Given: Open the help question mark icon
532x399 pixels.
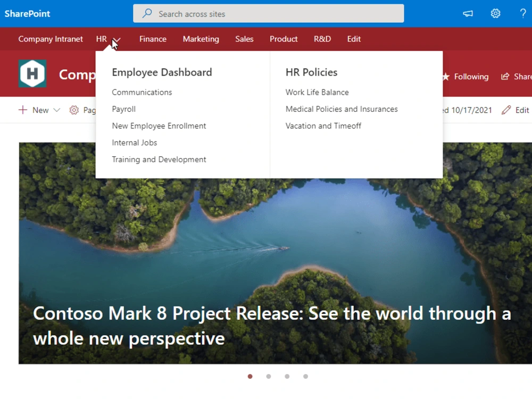Looking at the screenshot, I should click(523, 14).
